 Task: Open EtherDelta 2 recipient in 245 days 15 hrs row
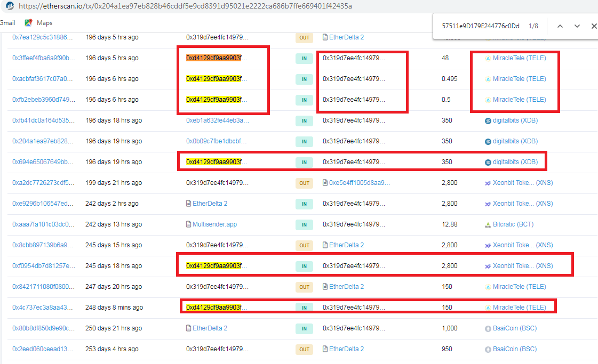346,245
